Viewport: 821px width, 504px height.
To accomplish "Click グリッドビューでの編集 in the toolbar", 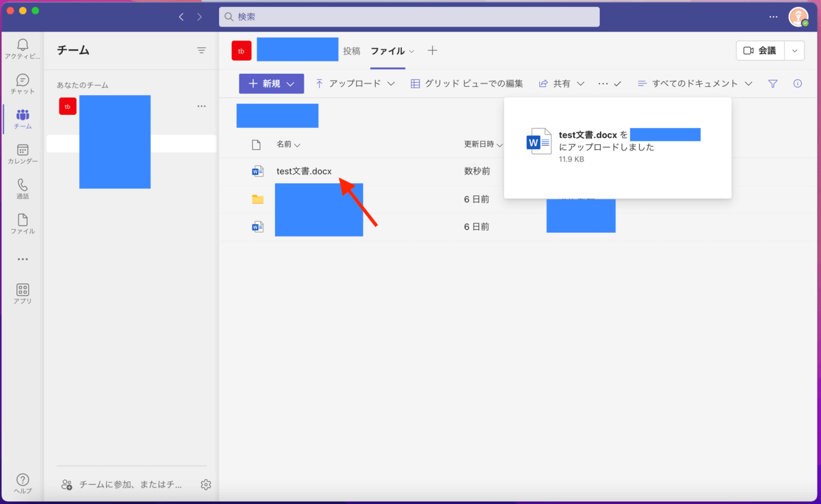I will 467,83.
